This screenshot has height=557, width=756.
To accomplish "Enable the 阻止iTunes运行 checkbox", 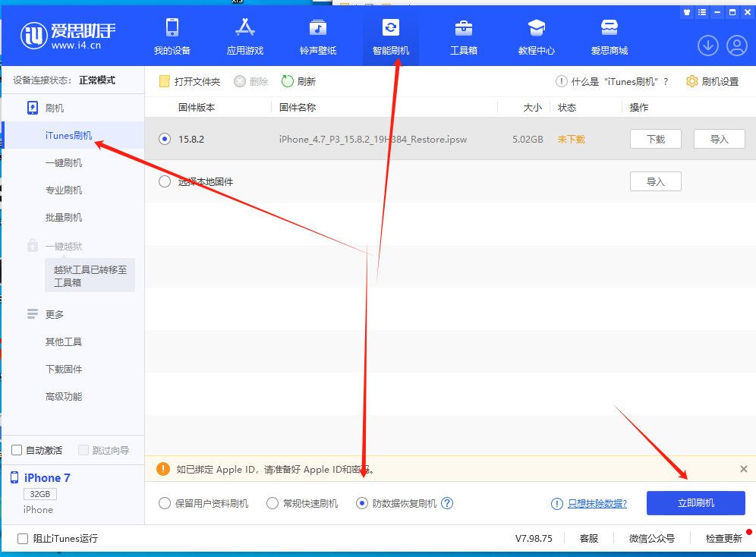I will (23, 538).
